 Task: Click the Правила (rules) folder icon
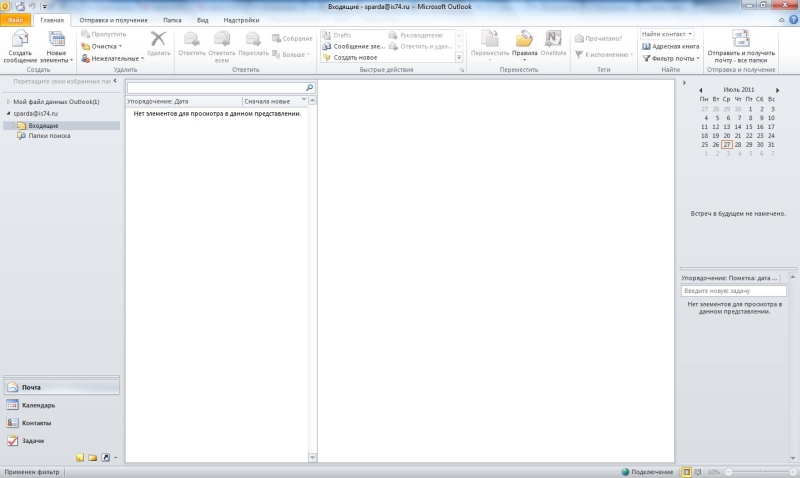(x=525, y=40)
